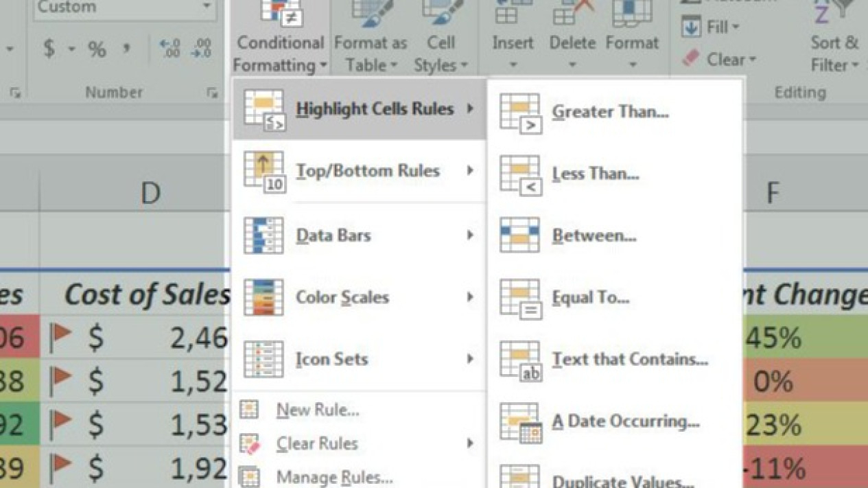
Task: Open the Conditional Formatting dropdown
Action: pyautogui.click(x=279, y=38)
